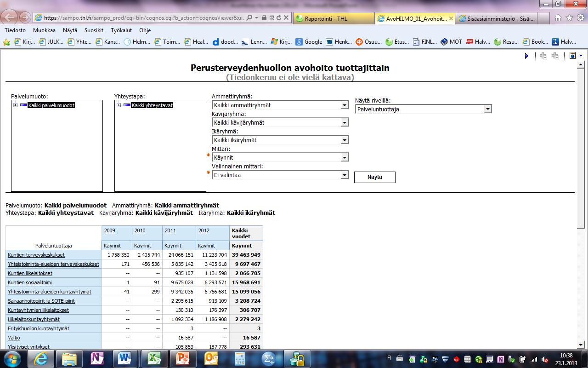The image size is (588, 368).
Task: Click the Näytä button
Action: [x=375, y=177]
